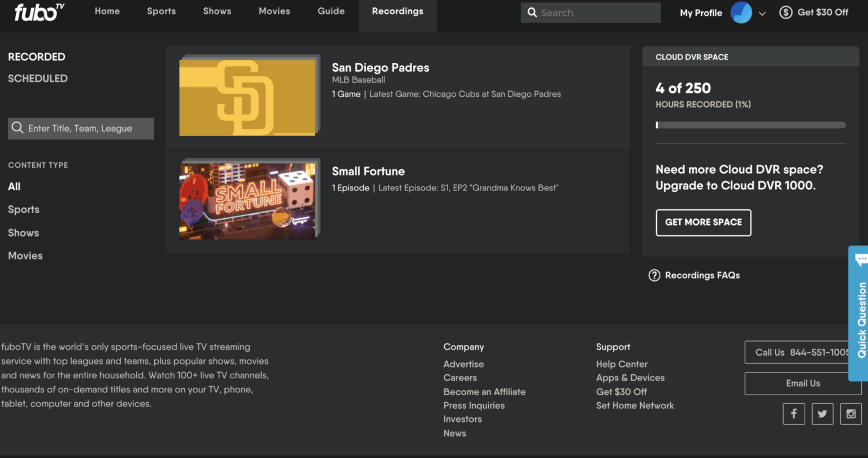868x458 pixels.
Task: Switch to the Scheduled recordings view
Action: 38,78
